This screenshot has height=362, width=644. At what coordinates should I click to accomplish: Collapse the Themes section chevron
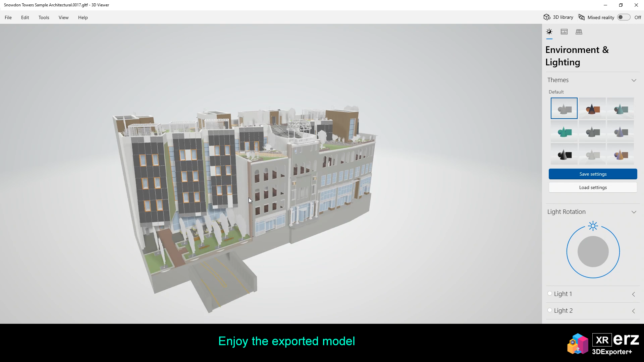(x=634, y=80)
